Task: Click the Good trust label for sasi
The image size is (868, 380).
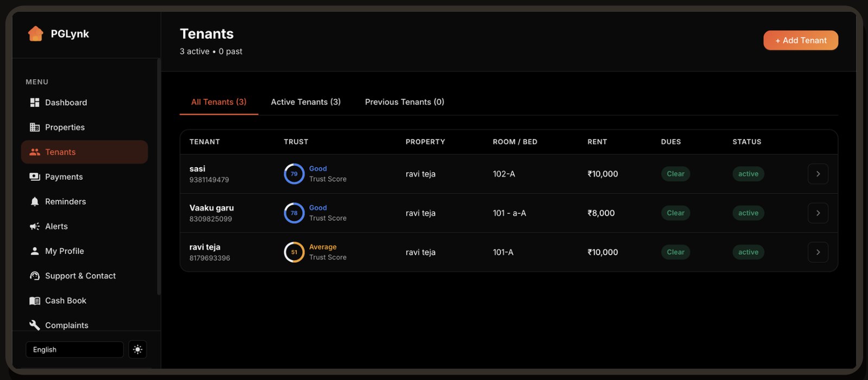Action: (x=318, y=169)
